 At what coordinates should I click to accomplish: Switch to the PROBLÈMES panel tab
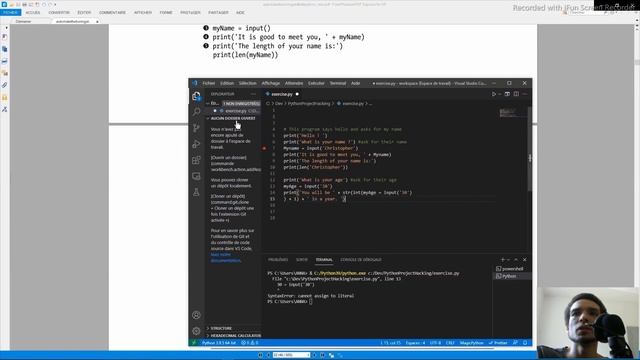click(278, 260)
